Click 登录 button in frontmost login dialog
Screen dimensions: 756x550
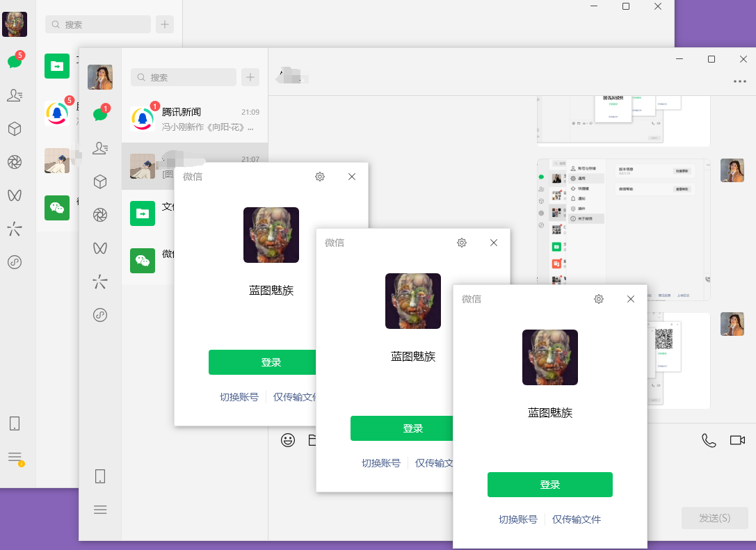[x=550, y=485]
